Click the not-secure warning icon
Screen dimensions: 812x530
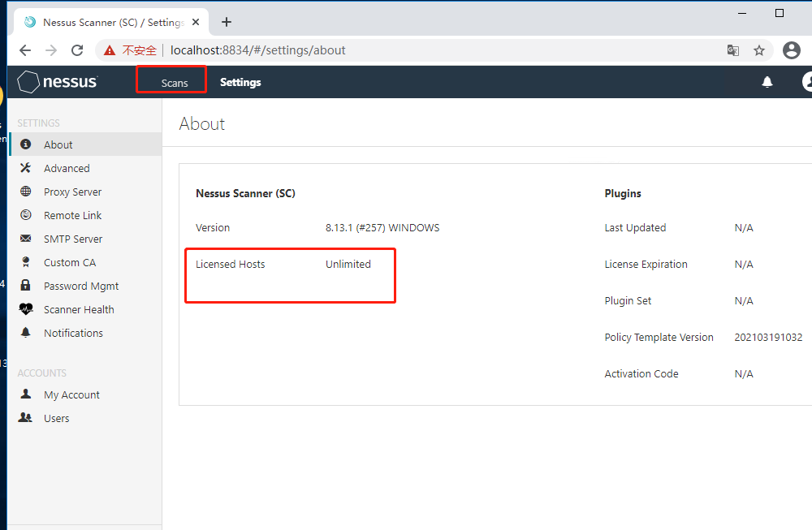pos(110,50)
